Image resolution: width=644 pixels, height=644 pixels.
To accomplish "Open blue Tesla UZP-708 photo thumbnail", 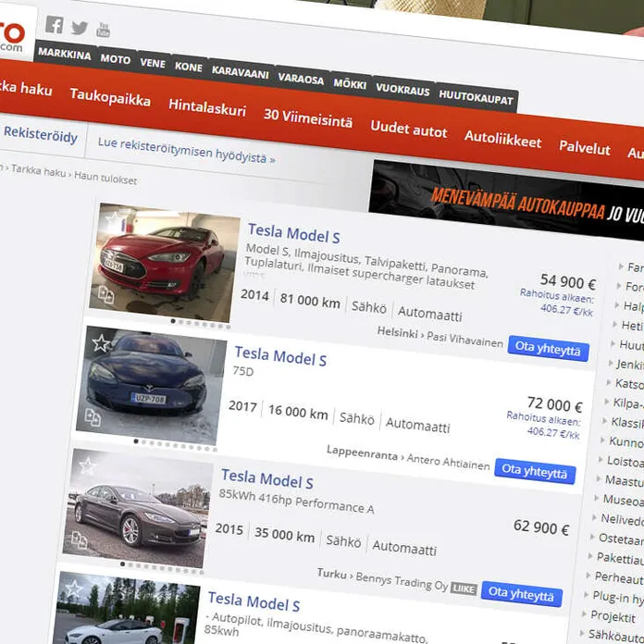I will pyautogui.click(x=151, y=385).
